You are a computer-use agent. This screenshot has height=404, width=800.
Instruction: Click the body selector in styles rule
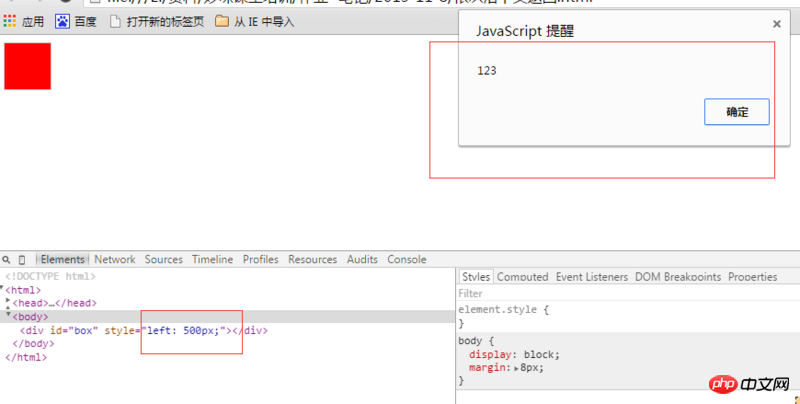(x=470, y=341)
